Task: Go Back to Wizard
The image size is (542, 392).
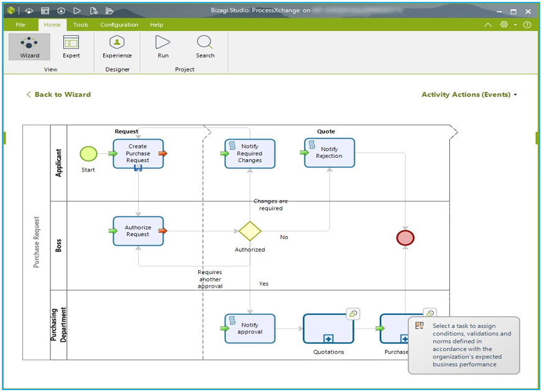Action: click(x=58, y=94)
